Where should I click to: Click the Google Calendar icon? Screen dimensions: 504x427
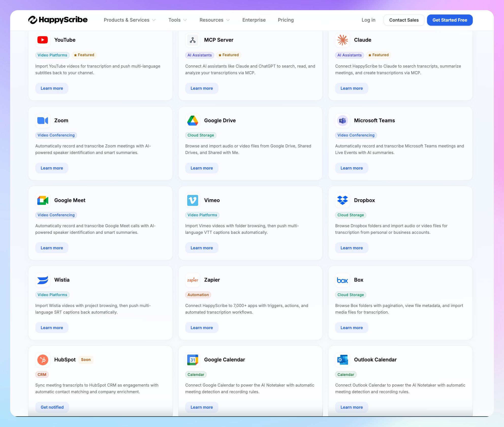pyautogui.click(x=193, y=360)
